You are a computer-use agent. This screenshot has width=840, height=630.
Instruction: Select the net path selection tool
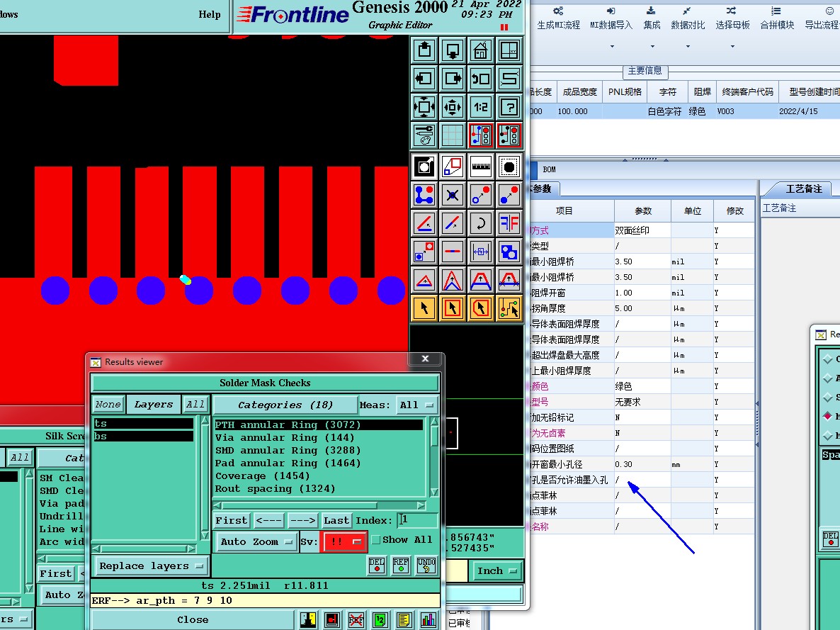(509, 308)
